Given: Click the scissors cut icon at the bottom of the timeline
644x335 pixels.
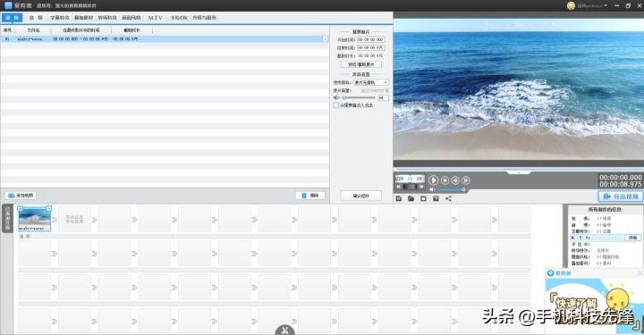Looking at the screenshot, I should click(x=285, y=330).
